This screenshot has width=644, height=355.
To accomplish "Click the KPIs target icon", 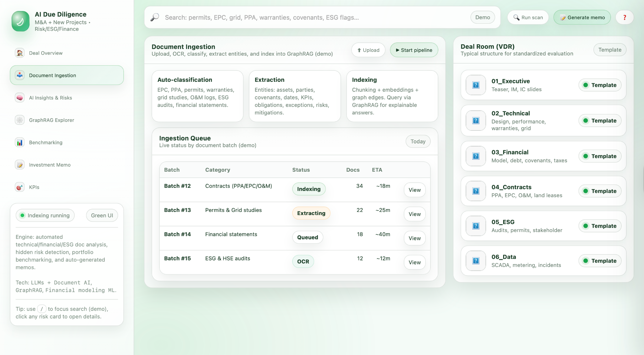I will [x=19, y=187].
